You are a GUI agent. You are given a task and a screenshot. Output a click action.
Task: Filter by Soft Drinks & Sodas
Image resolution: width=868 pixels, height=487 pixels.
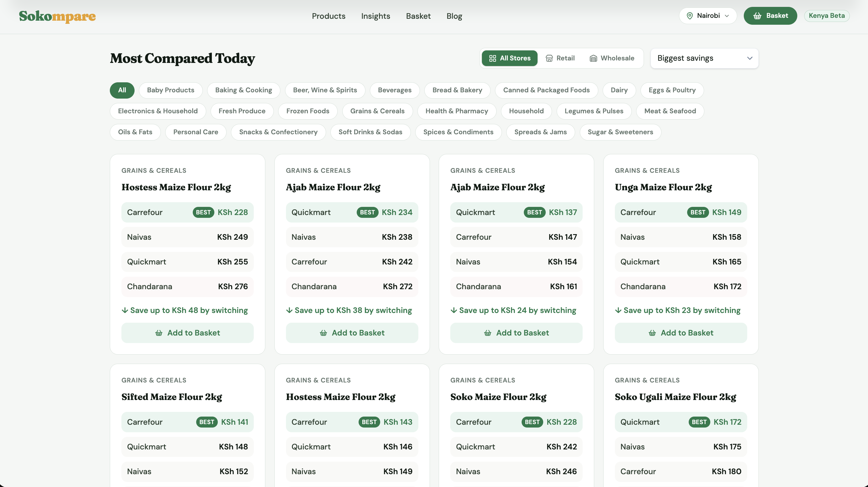coord(370,132)
